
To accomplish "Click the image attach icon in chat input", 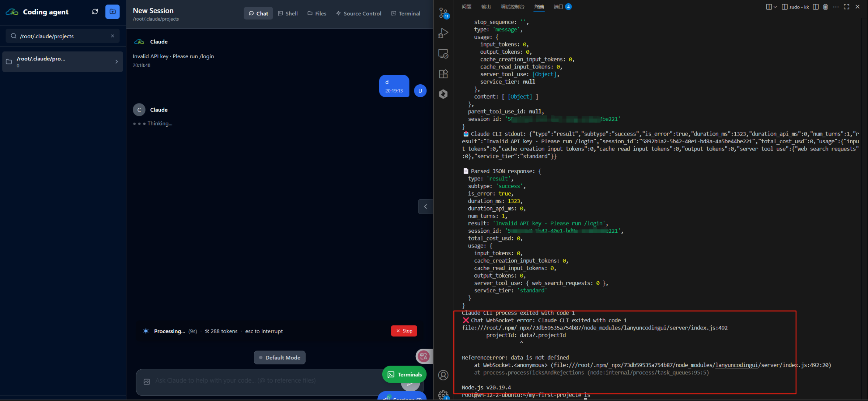I will pos(147,382).
